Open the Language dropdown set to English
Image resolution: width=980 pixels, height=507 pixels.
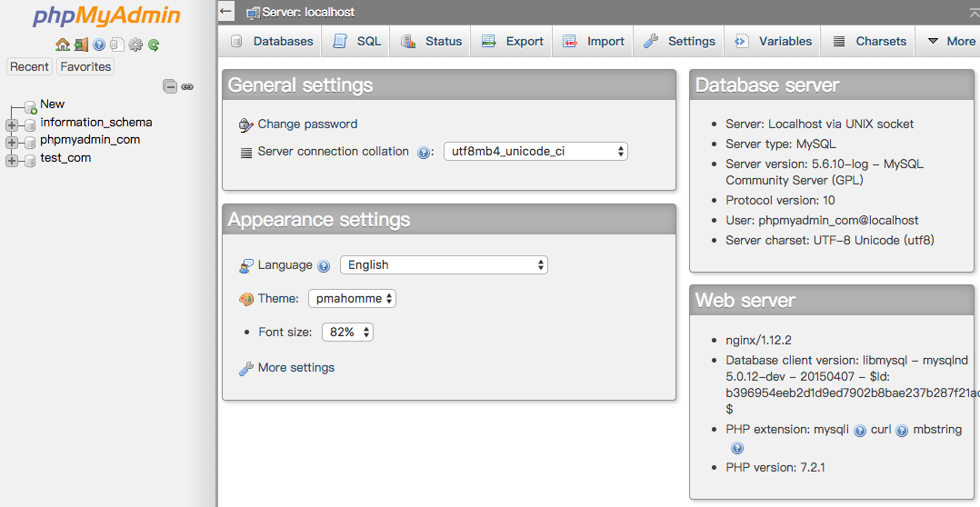coord(444,265)
